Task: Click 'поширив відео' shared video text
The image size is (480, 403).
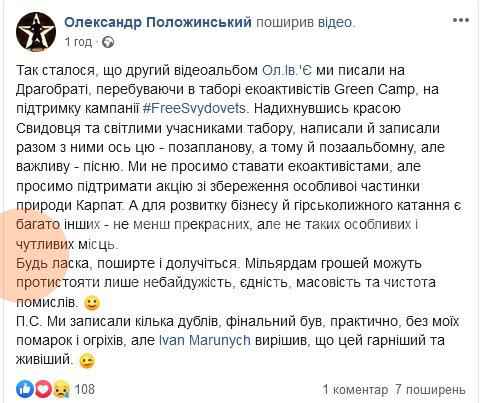Action: click(304, 22)
